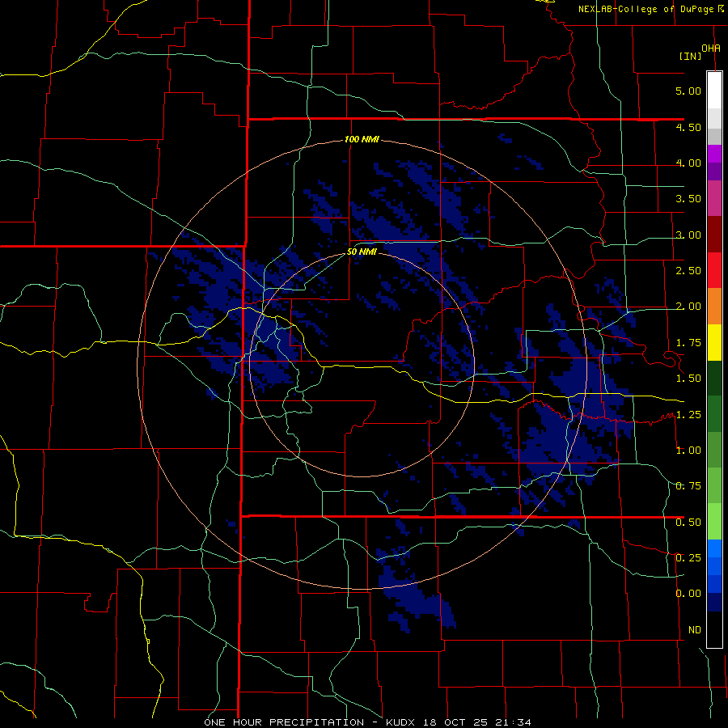Pick the magenta swatch above 4.00
The height and width of the screenshot is (728, 728).
(714, 154)
